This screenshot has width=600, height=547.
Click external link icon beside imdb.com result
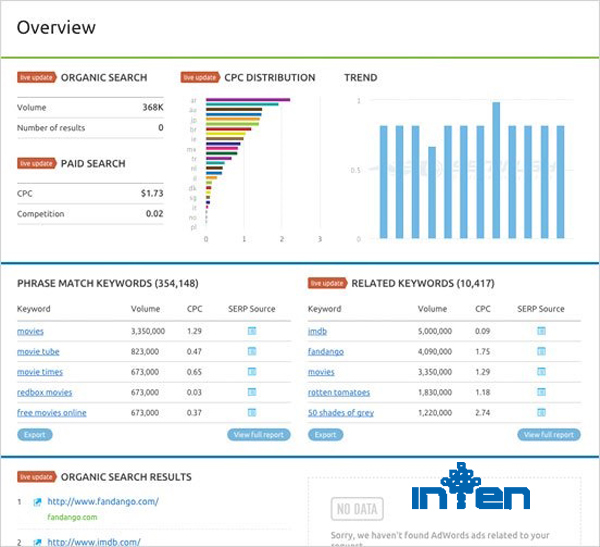coord(37,542)
